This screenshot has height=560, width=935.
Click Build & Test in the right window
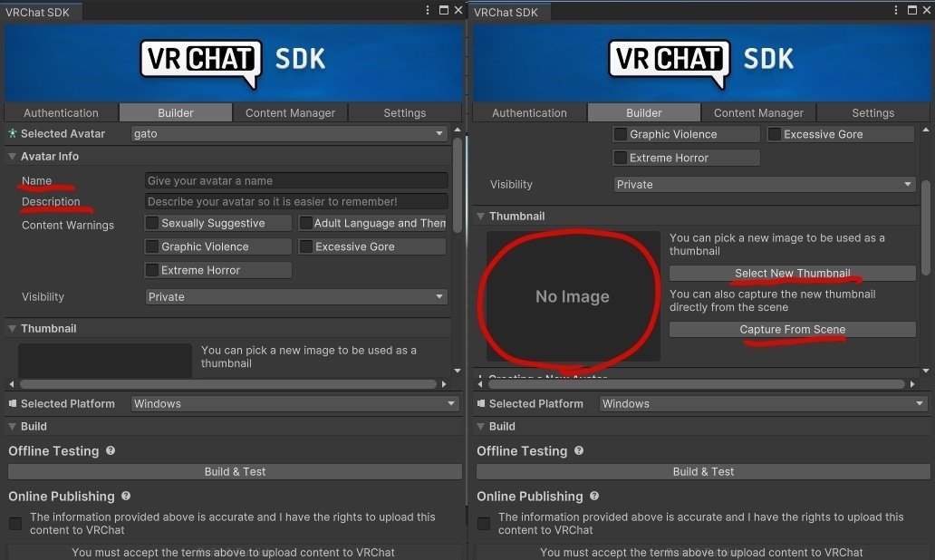[703, 472]
